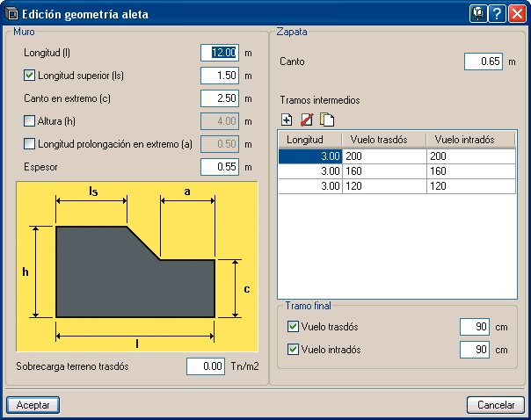Click the Cancelar button
Viewport: 531px width, 420px height.
tap(496, 405)
